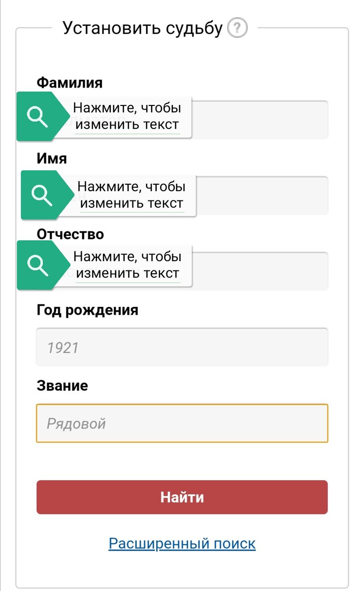Image resolution: width=364 pixels, height=591 pixels.
Task: Select the question mark circle in the header
Action: pos(237,28)
